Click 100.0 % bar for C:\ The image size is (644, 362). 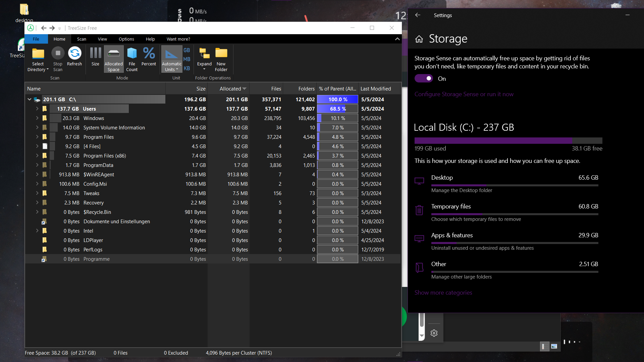(x=337, y=99)
